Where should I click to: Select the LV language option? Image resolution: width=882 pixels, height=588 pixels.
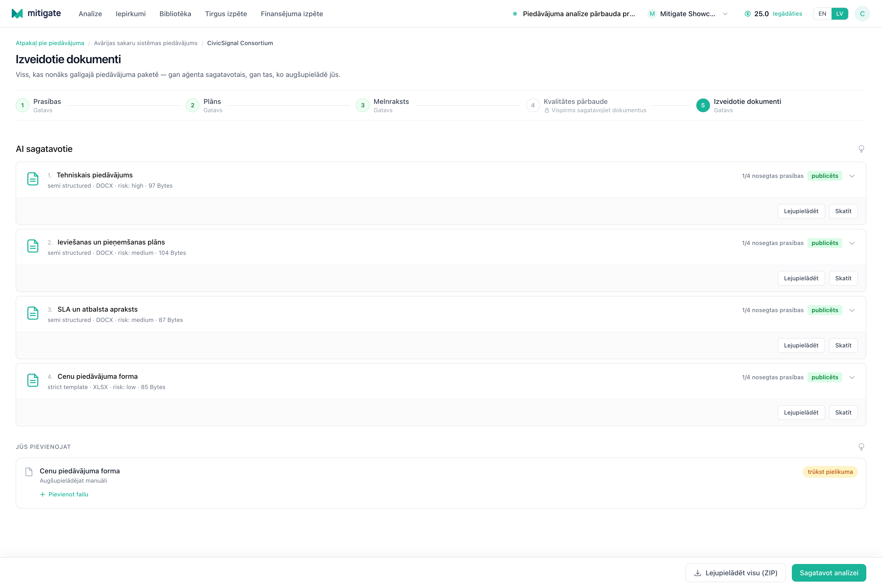coord(840,14)
